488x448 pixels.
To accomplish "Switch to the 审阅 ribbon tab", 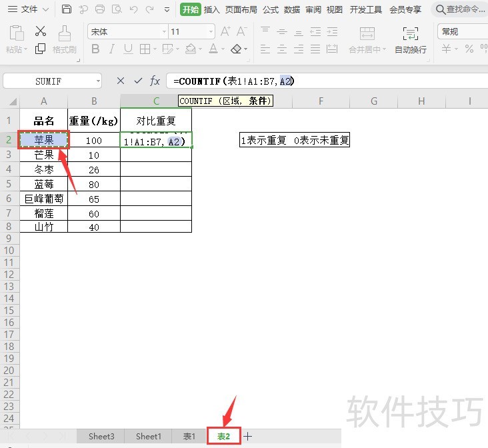I will click(313, 9).
